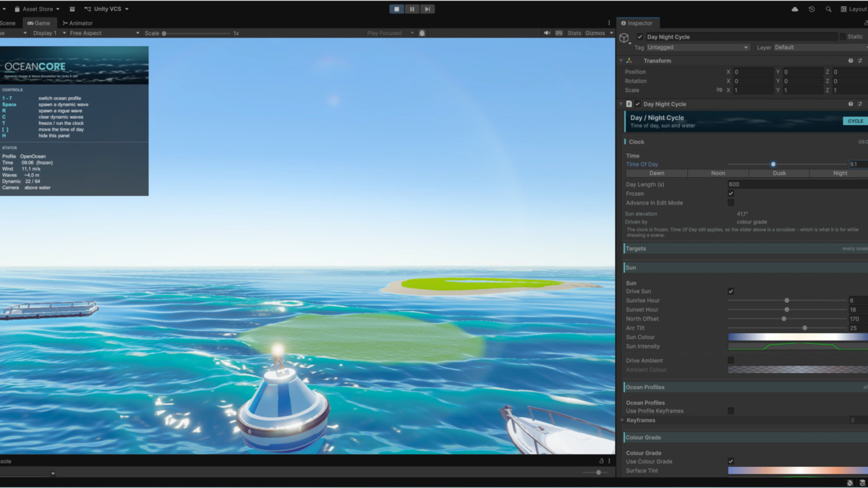Open the cloud services icon
The height and width of the screenshot is (488, 868).
796,9
